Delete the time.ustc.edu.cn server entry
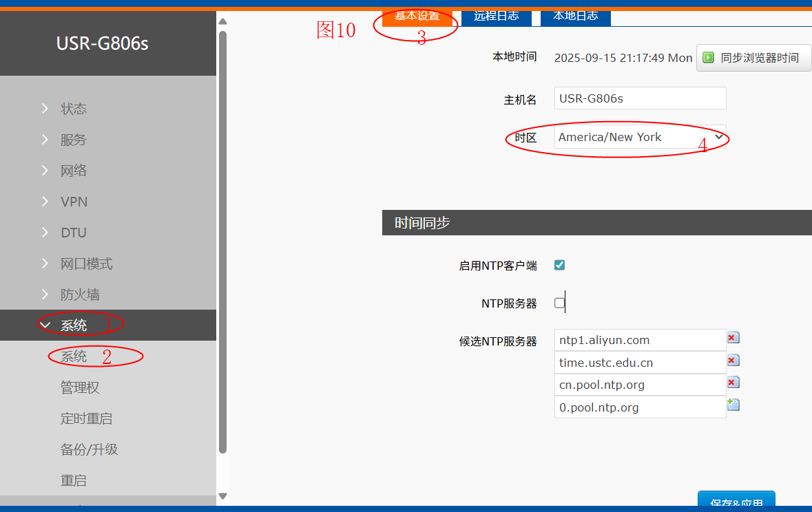This screenshot has width=812, height=512. click(733, 361)
